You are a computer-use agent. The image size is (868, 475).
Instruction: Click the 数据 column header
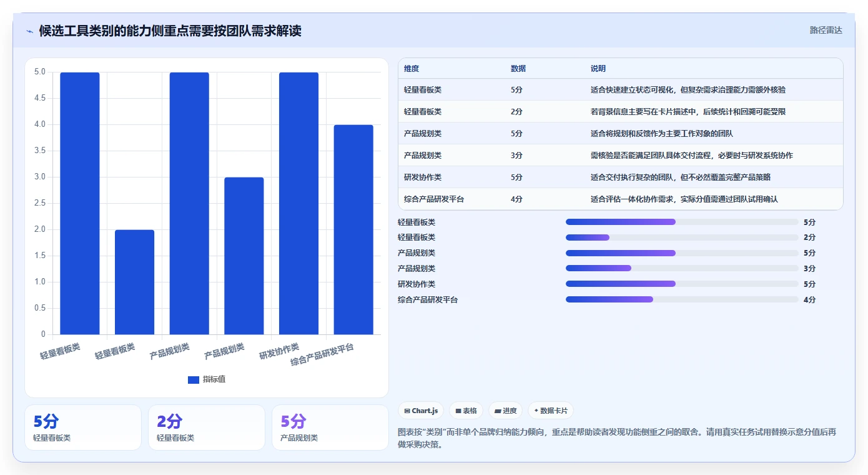click(x=518, y=69)
